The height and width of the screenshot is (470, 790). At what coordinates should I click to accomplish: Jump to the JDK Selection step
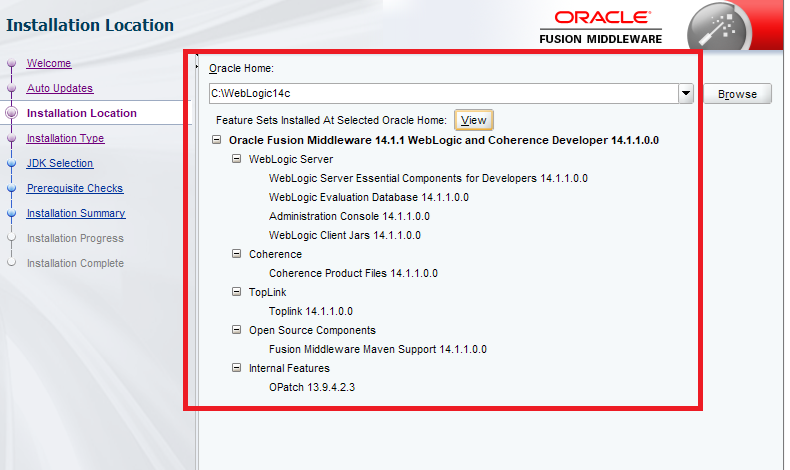[x=60, y=163]
